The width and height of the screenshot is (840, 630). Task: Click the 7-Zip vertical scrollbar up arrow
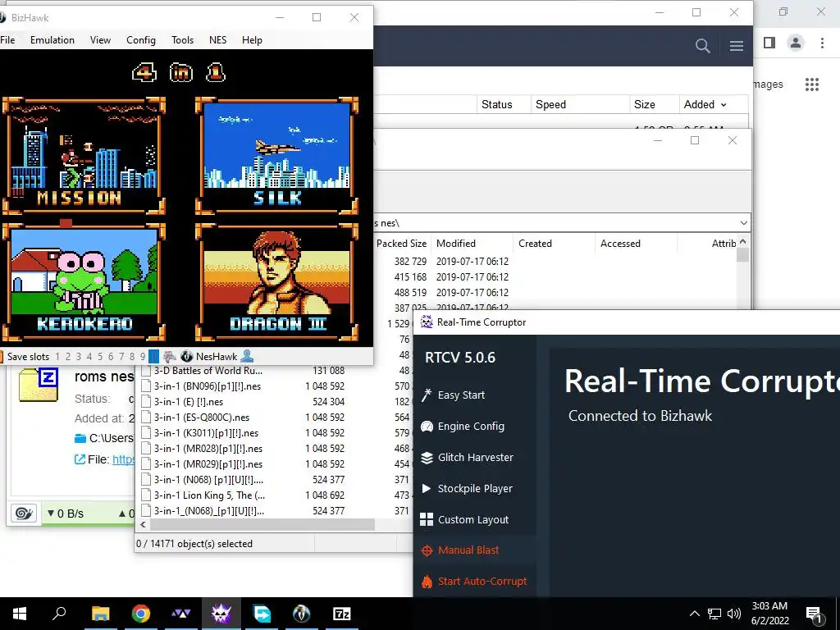[742, 242]
